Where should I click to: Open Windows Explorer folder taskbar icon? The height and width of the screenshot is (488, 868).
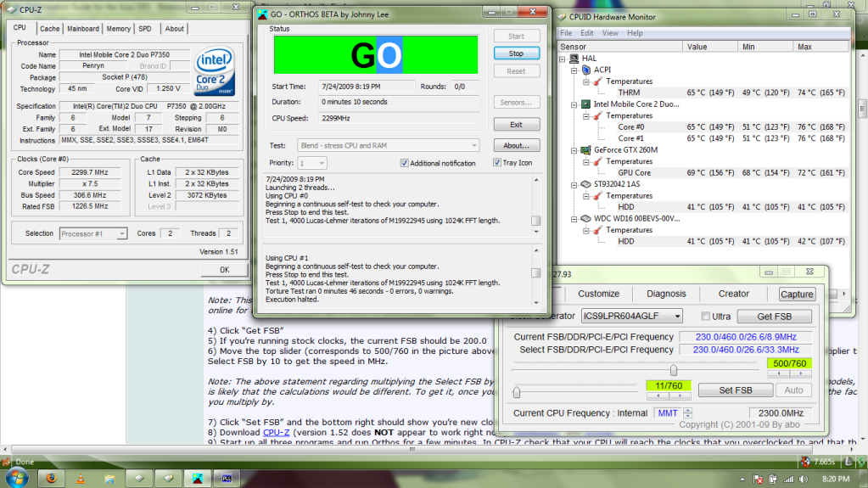(x=109, y=478)
